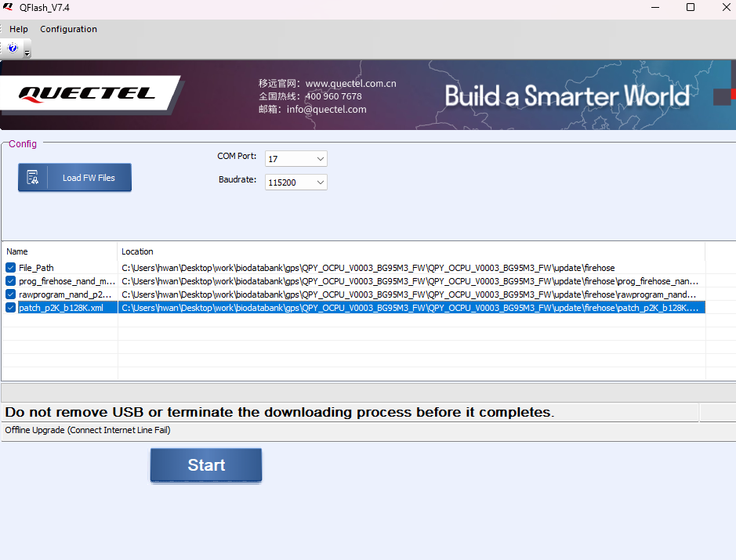Uncheck the File_Path row checkbox
The image size is (736, 560).
click(11, 268)
